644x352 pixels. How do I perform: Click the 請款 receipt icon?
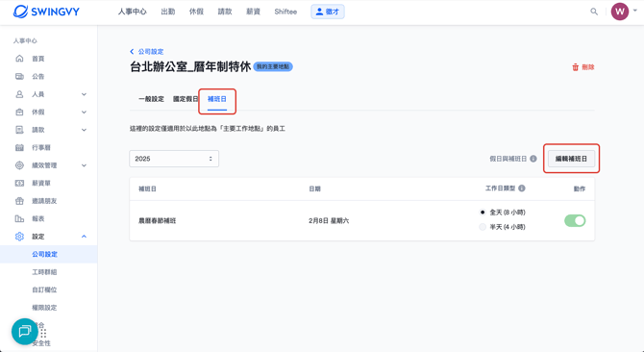[19, 130]
